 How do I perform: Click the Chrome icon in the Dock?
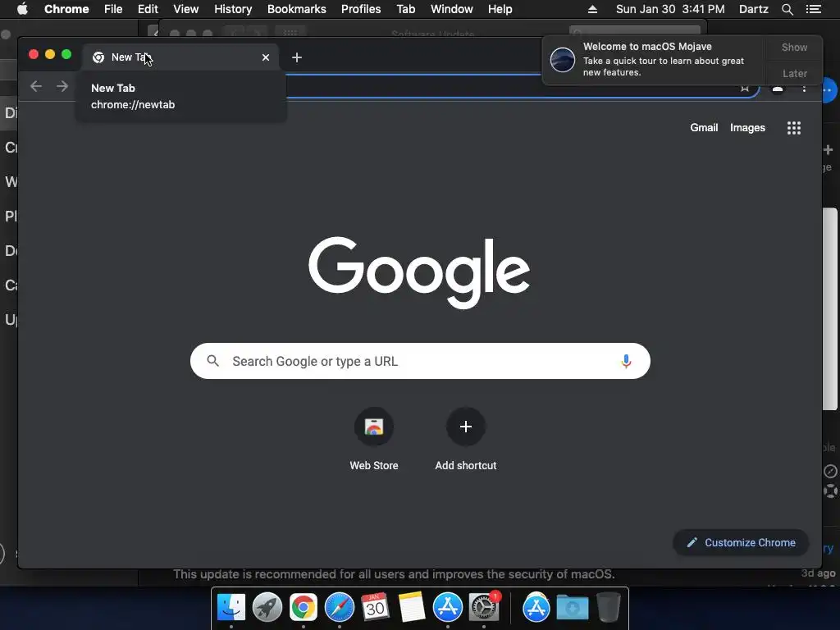coord(304,608)
